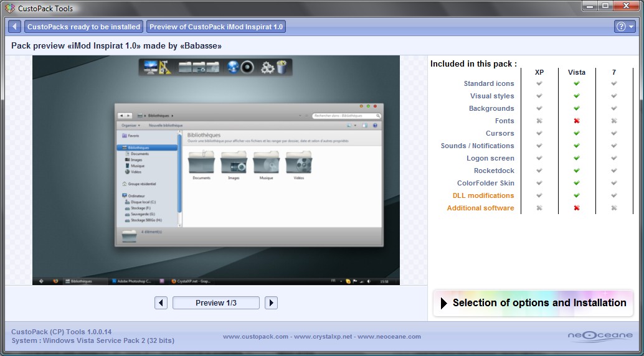Viewport: 644px width, 356px height.
Task: Click the '7' column header
Action: (x=614, y=72)
